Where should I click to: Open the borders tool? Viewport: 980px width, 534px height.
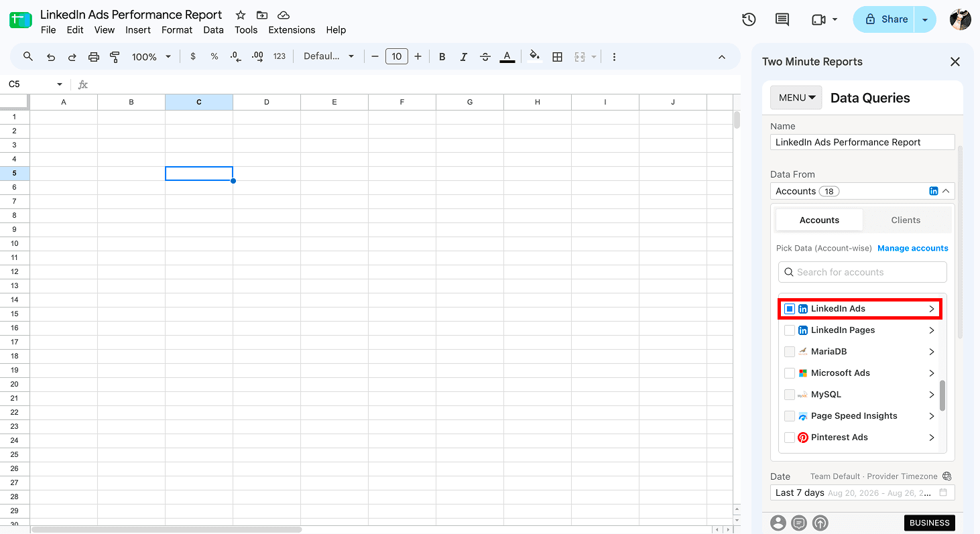(557, 57)
